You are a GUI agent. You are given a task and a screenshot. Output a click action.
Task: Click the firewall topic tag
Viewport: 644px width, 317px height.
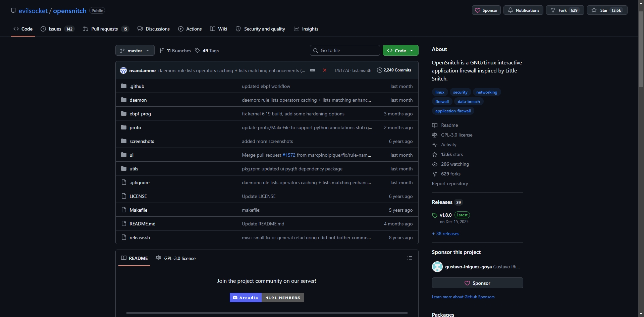tap(442, 102)
